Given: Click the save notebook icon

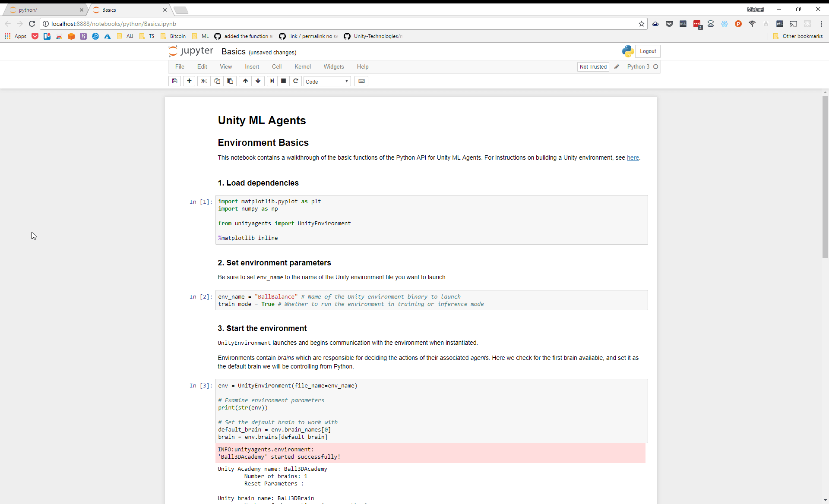Looking at the screenshot, I should pos(174,81).
